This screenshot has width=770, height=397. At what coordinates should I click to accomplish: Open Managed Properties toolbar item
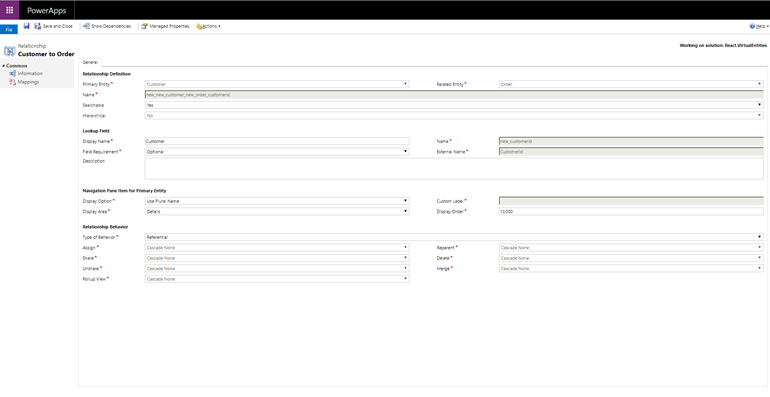(165, 26)
